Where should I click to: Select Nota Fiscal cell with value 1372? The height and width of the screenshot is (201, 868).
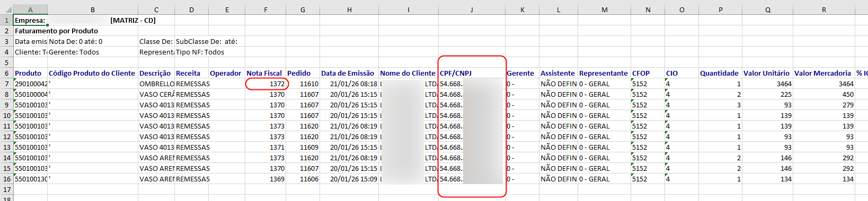(265, 84)
